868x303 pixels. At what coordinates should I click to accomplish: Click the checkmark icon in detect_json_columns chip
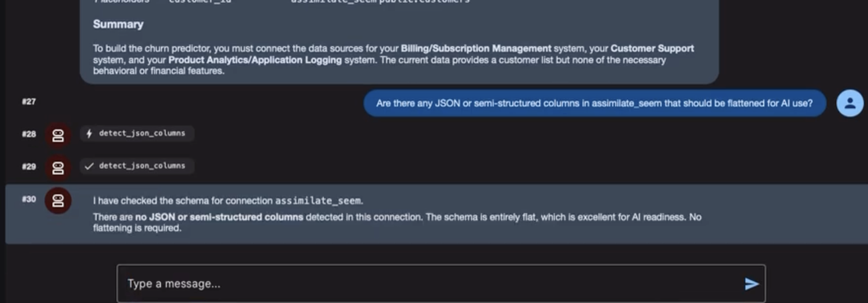pyautogui.click(x=89, y=166)
